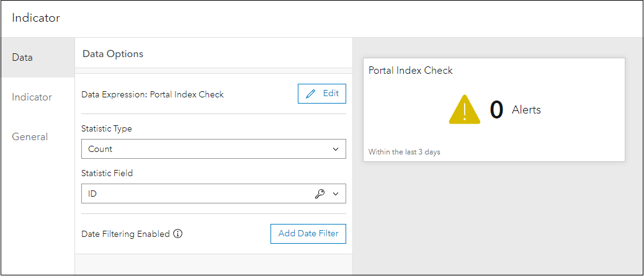Click the Alerts label in the preview
Screen dimensions: 644x276
click(526, 110)
